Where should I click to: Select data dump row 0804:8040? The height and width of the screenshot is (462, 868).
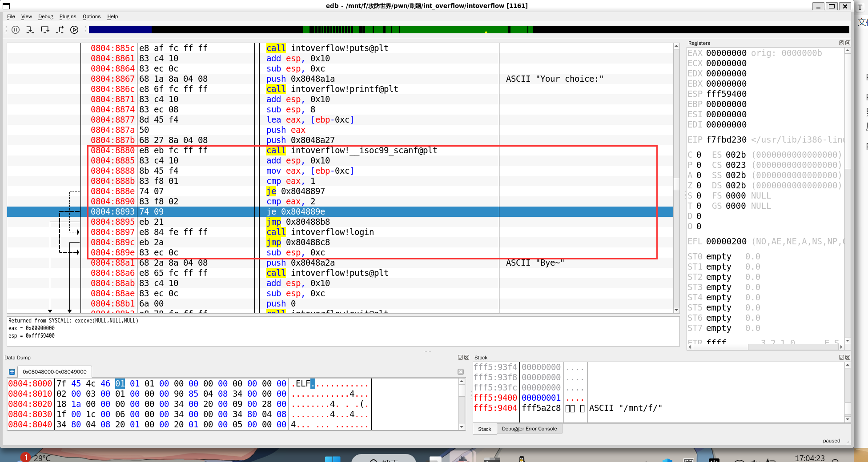189,424
